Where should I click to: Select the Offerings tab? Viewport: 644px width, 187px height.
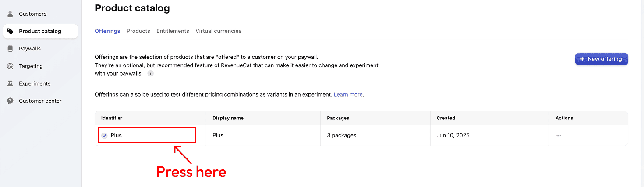click(107, 31)
